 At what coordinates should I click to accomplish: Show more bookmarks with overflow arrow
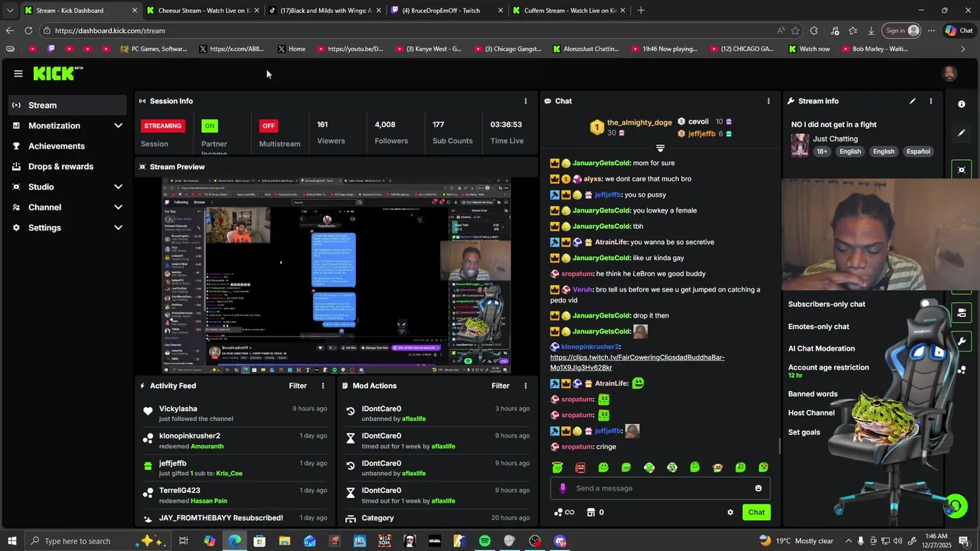click(962, 49)
